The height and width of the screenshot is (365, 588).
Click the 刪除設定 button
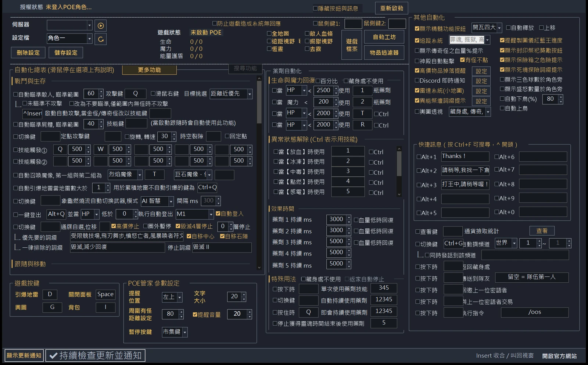click(28, 53)
